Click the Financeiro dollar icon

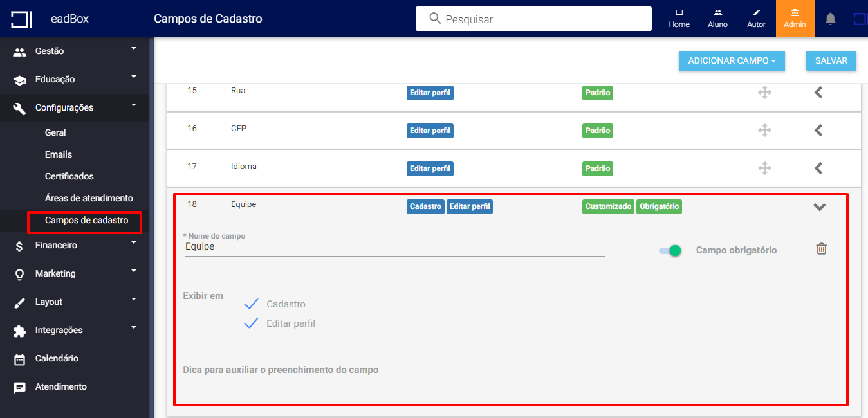20,246
